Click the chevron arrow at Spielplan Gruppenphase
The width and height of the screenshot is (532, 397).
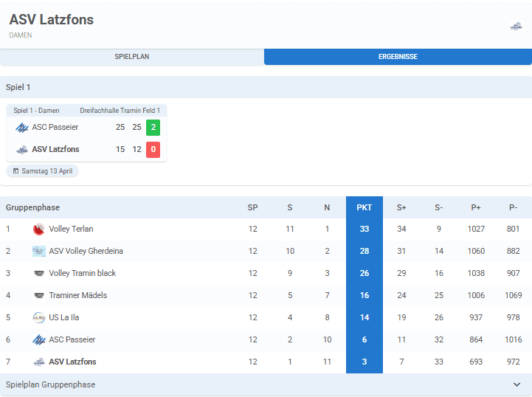pyautogui.click(x=517, y=384)
